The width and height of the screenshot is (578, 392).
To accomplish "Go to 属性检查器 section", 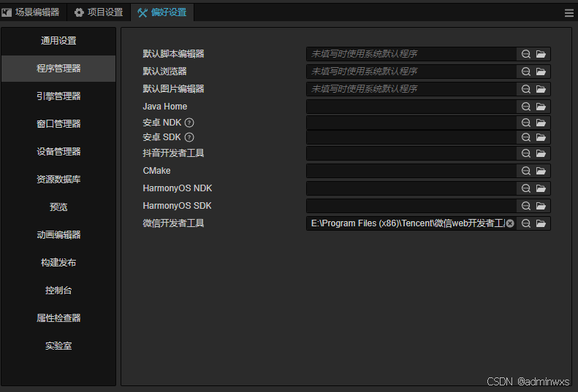I will tap(58, 318).
